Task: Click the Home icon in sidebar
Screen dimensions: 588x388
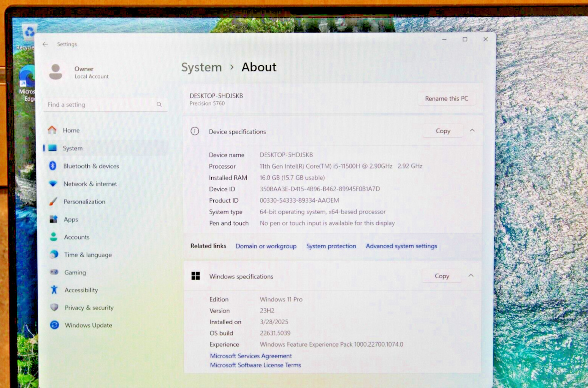Action: tap(52, 130)
